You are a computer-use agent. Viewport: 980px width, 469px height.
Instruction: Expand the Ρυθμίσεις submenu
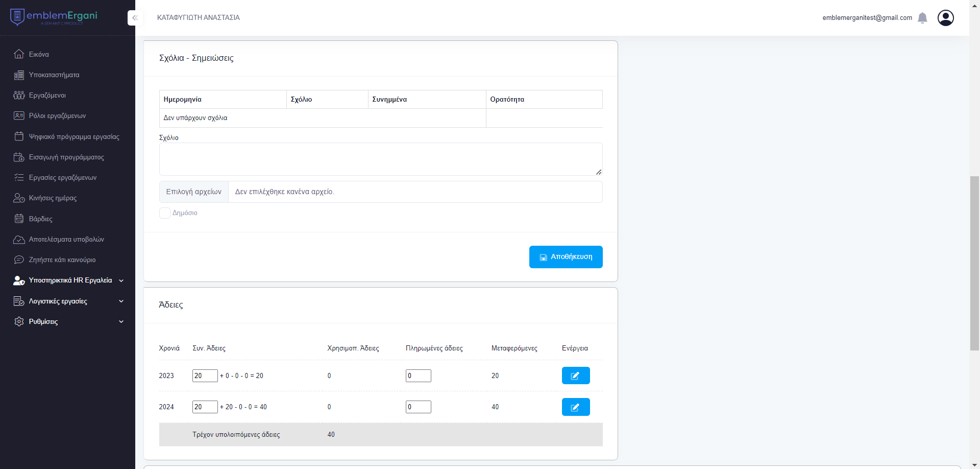(x=69, y=322)
